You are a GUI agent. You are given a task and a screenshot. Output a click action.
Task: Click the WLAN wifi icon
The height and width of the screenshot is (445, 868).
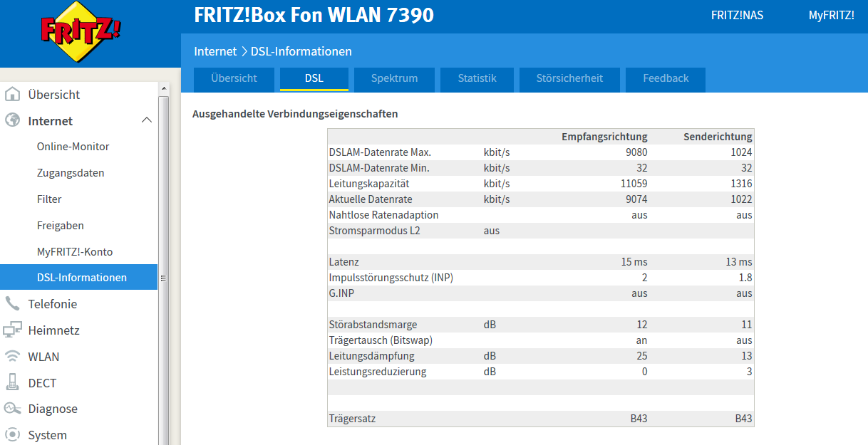point(12,357)
